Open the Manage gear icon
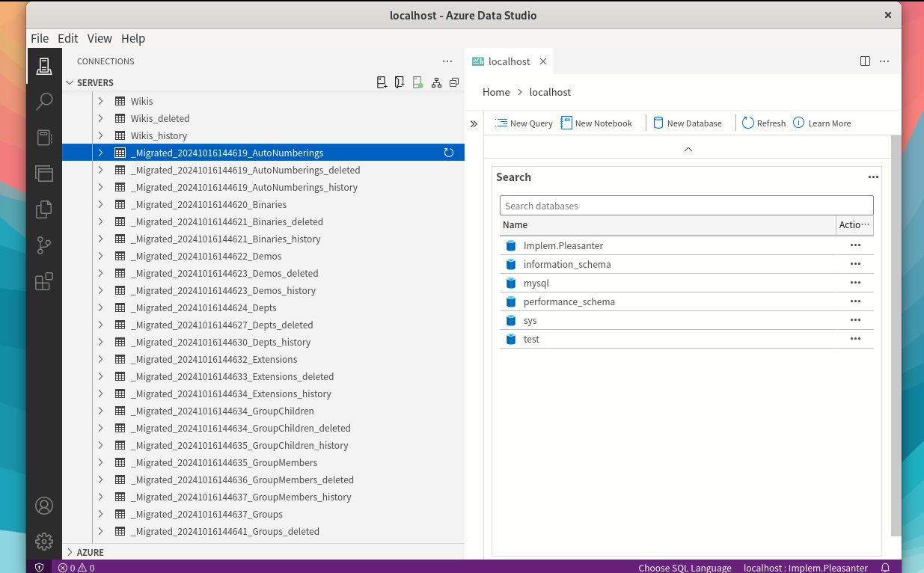 (44, 542)
